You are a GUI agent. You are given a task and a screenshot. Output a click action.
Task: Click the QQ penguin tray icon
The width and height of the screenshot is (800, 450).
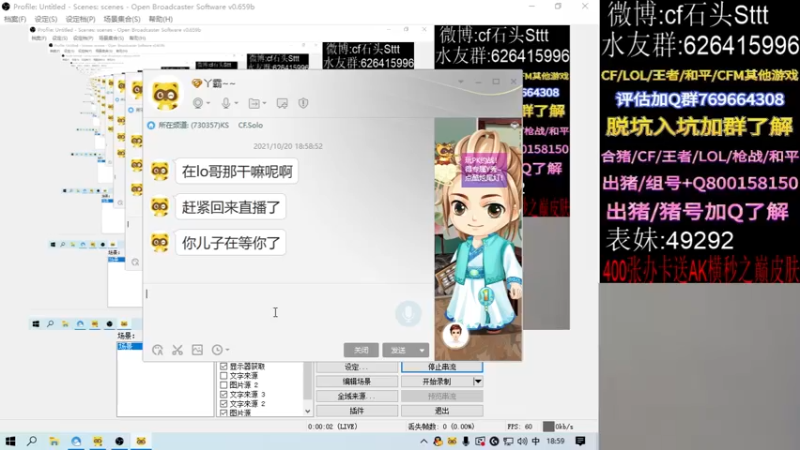point(438,441)
